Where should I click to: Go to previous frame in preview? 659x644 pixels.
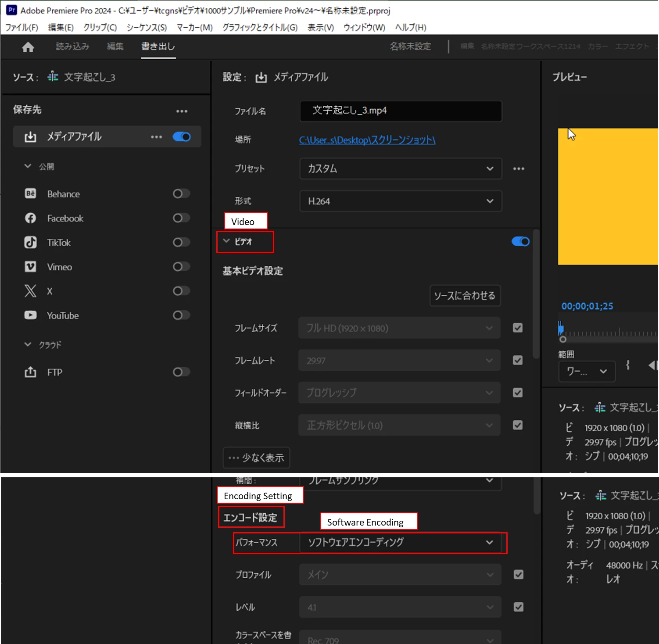653,365
